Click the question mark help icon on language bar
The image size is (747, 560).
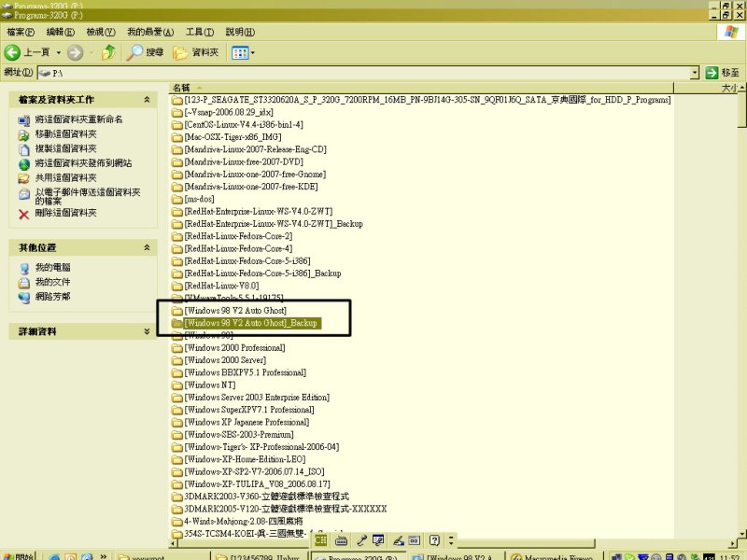[434, 540]
